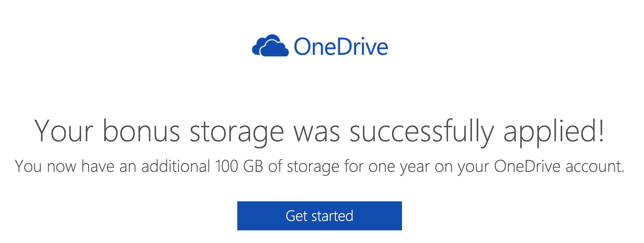The height and width of the screenshot is (243, 644).
Task: Click 'of storage' in the subtitle sentence
Action: (x=304, y=167)
